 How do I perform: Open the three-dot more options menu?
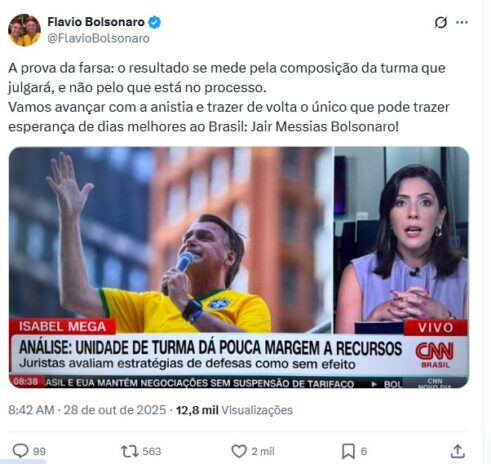click(462, 22)
